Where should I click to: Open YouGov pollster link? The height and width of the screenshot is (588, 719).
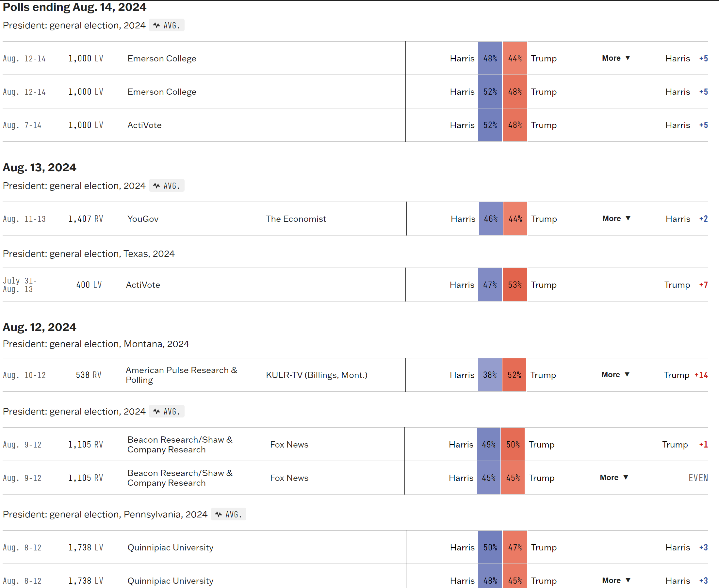143,219
